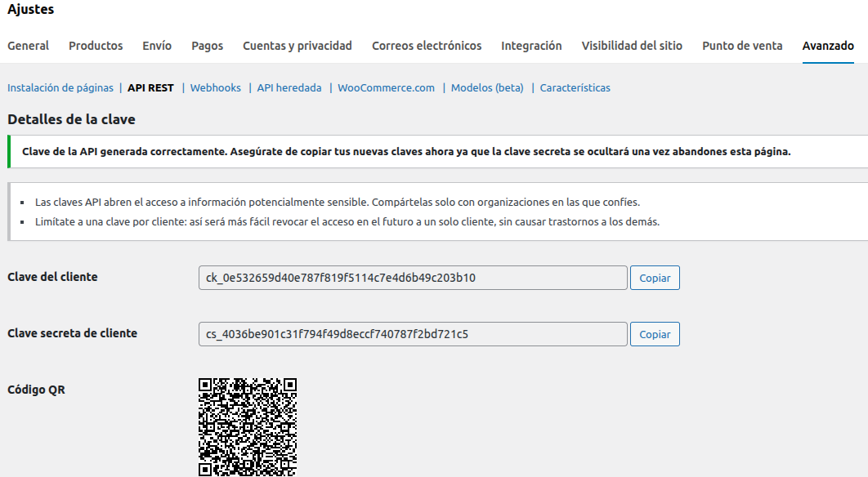
Task: Go to Cuentas y privacidad tab
Action: (x=298, y=46)
